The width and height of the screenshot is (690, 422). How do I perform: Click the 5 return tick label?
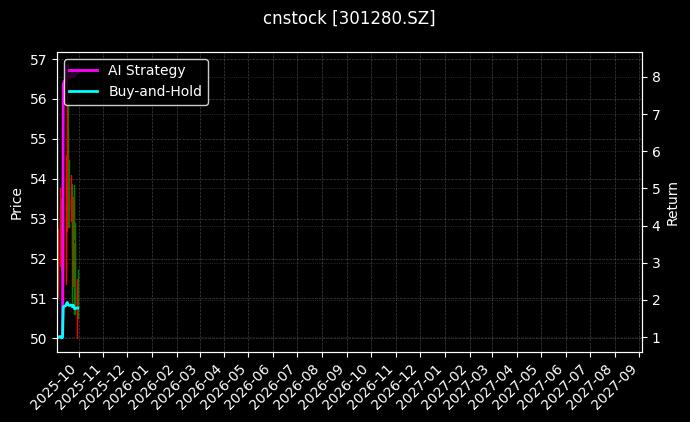click(655, 189)
